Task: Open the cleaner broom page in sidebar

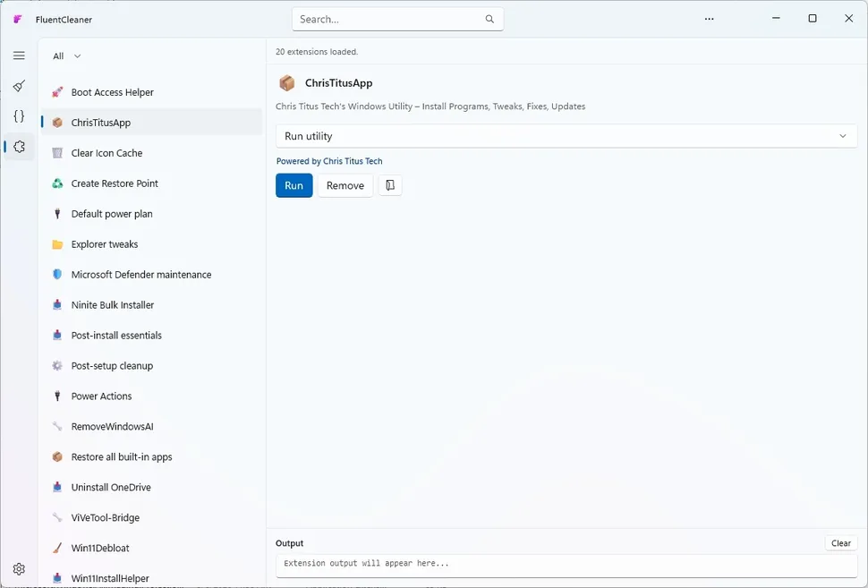Action: click(x=19, y=86)
